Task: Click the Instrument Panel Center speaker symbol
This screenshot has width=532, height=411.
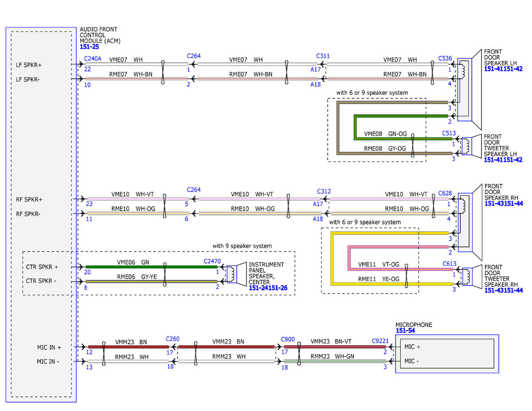Action: pyautogui.click(x=236, y=274)
